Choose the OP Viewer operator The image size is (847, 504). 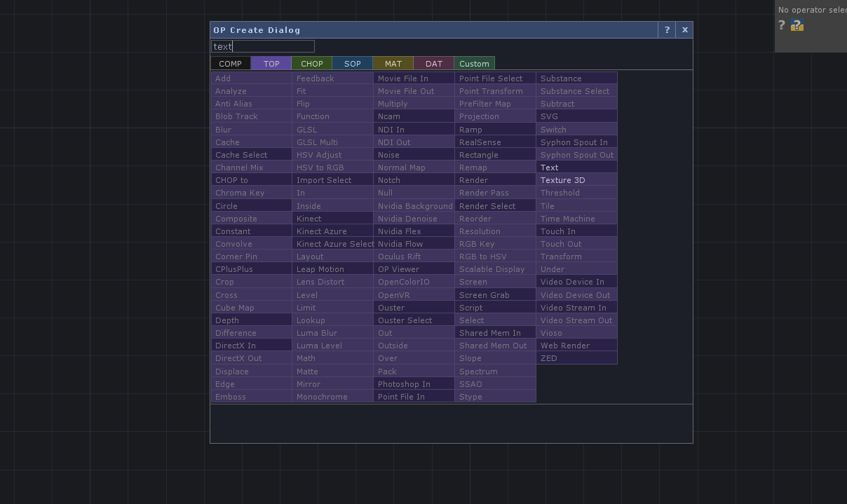pos(414,269)
